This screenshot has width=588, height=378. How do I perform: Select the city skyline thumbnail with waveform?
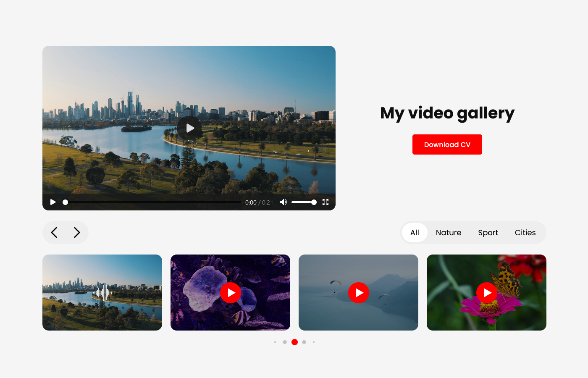pos(102,292)
